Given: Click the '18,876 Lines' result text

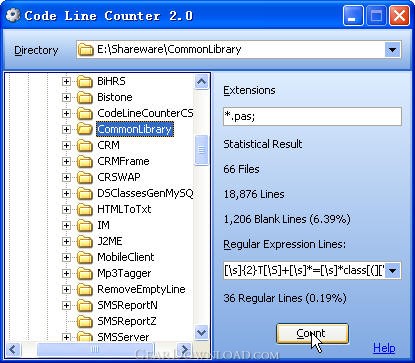Looking at the screenshot, I should coord(254,194).
